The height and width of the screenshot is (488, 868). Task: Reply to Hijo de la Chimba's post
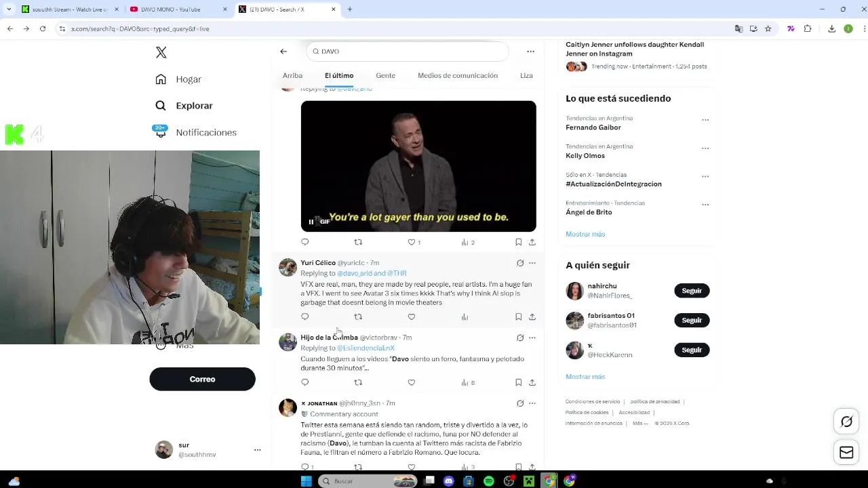(x=304, y=382)
